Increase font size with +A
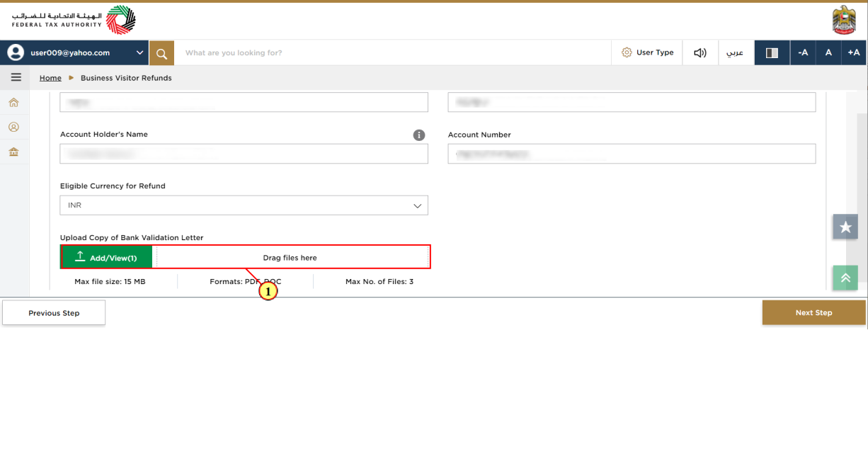This screenshot has width=868, height=459. [x=854, y=53]
